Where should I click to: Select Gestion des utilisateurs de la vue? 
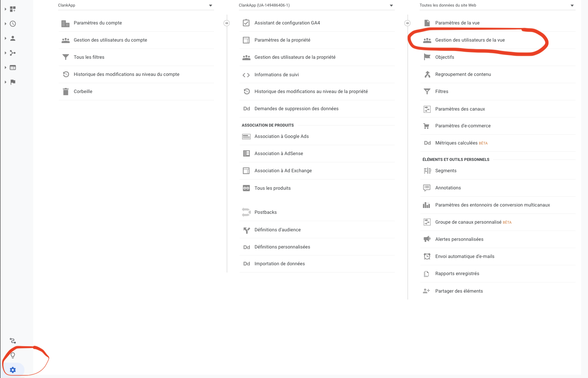click(x=470, y=40)
